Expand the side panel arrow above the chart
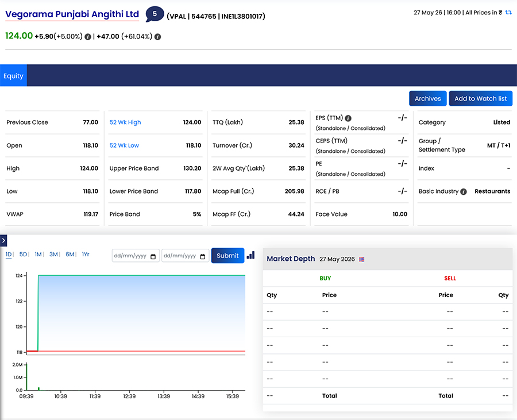 coord(3,240)
